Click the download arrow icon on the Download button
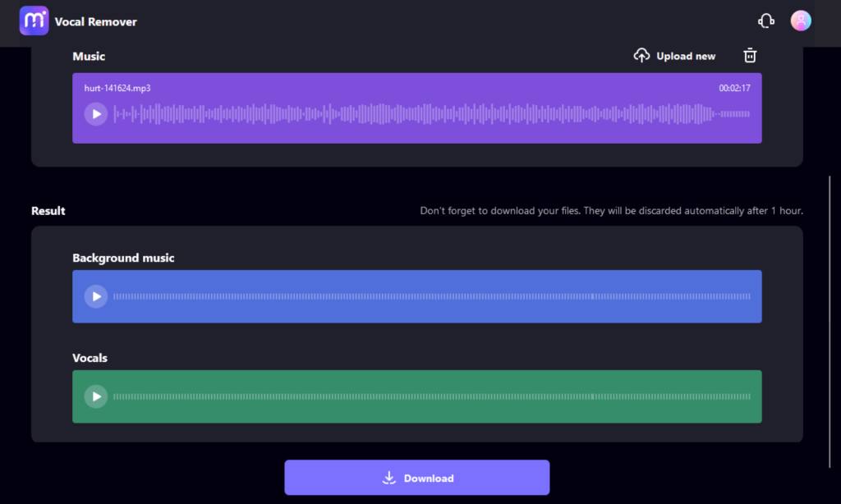Viewport: 841px width, 504px height. point(389,478)
